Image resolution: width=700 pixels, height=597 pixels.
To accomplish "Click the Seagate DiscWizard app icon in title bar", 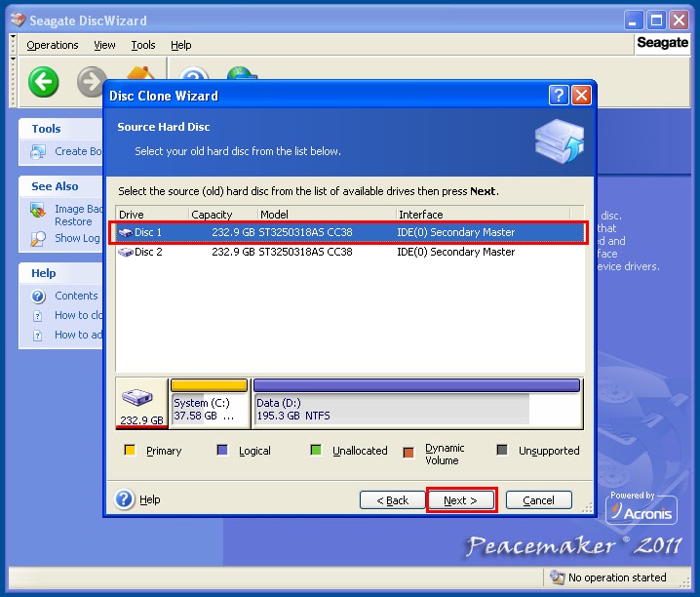I will click(18, 20).
